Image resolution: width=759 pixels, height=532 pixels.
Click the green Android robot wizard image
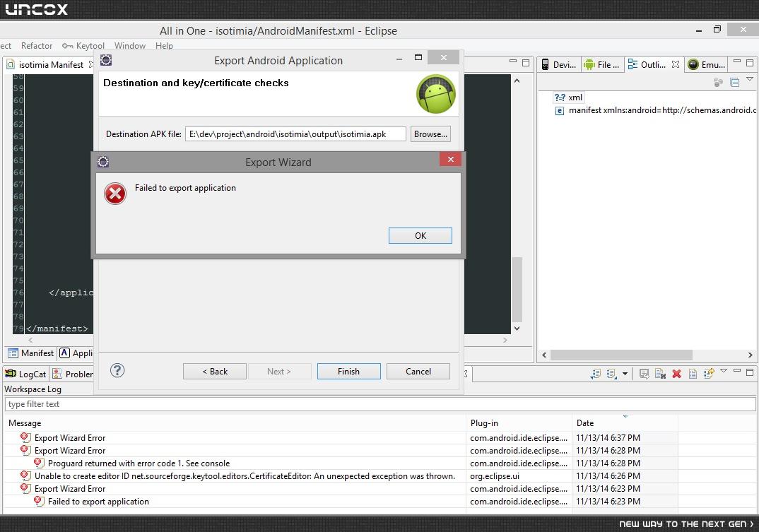coord(435,94)
